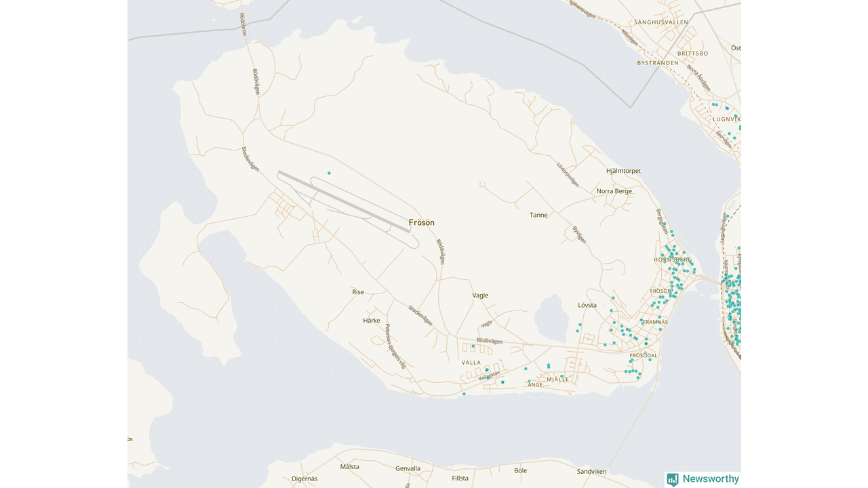868x488 pixels.
Task: Click the MJÄLLE district label
Action: [x=557, y=379]
